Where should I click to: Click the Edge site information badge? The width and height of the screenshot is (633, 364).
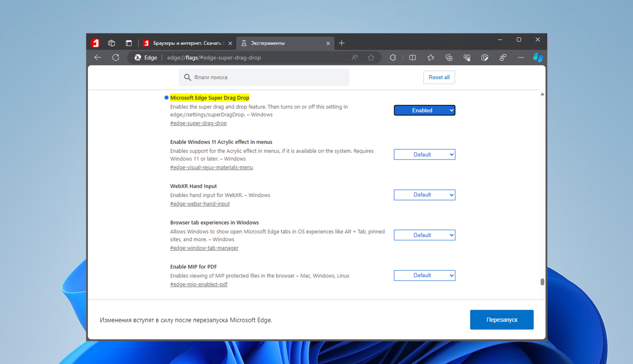point(146,57)
